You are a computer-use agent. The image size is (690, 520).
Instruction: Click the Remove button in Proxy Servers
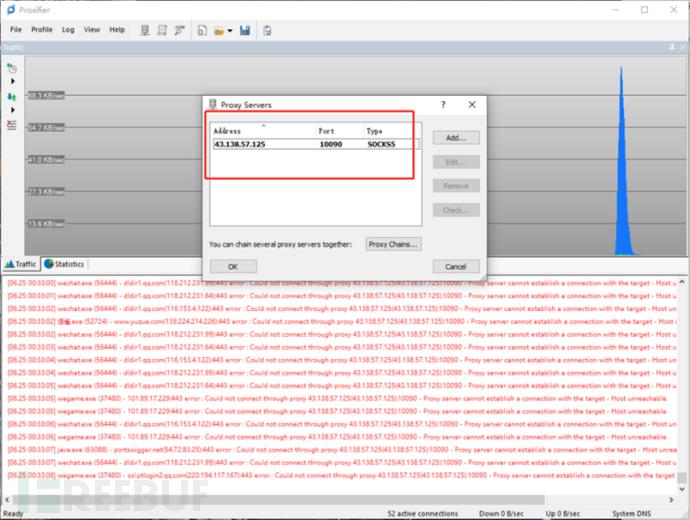tap(456, 186)
